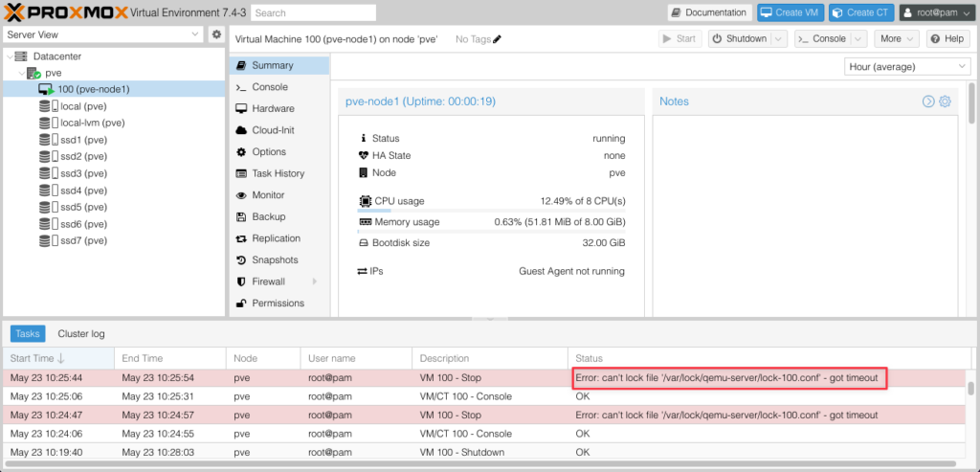Image resolution: width=980 pixels, height=472 pixels.
Task: Open the Console button dropdown arrow
Action: 859,38
